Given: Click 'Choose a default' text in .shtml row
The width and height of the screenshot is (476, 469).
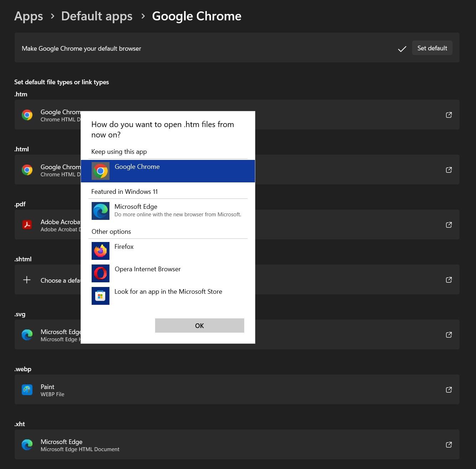Looking at the screenshot, I should click(x=61, y=281).
